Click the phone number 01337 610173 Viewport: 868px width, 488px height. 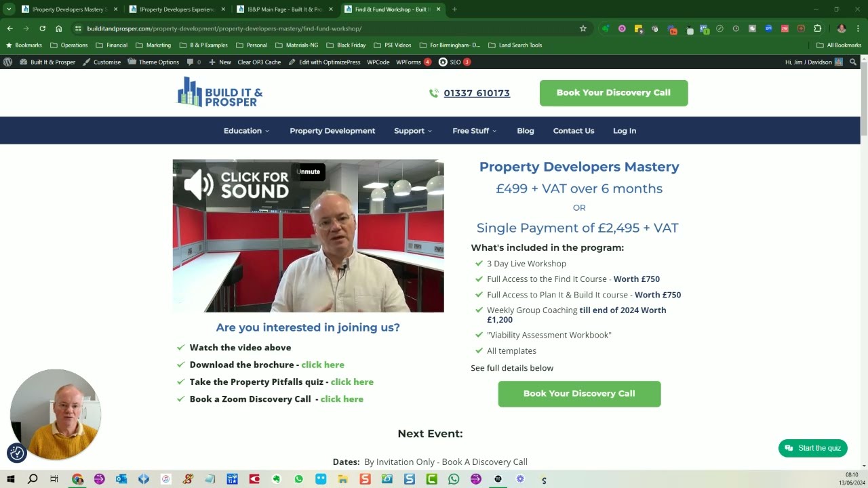477,93
